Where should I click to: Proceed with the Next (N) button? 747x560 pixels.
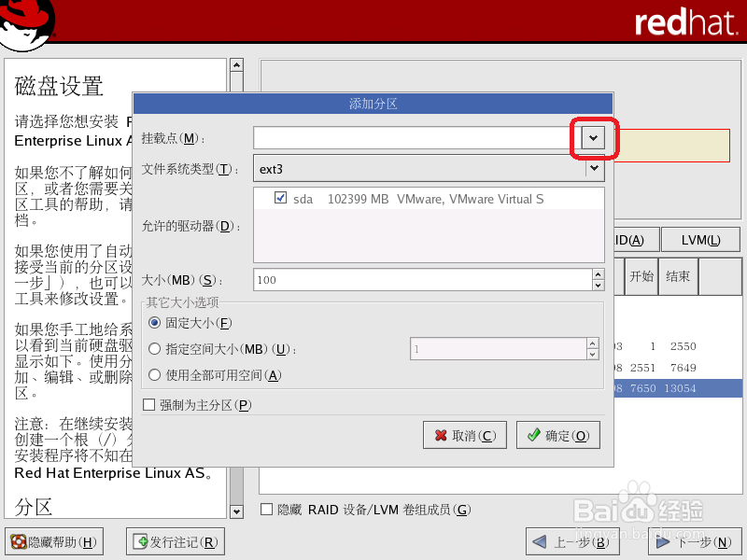pyautogui.click(x=696, y=541)
